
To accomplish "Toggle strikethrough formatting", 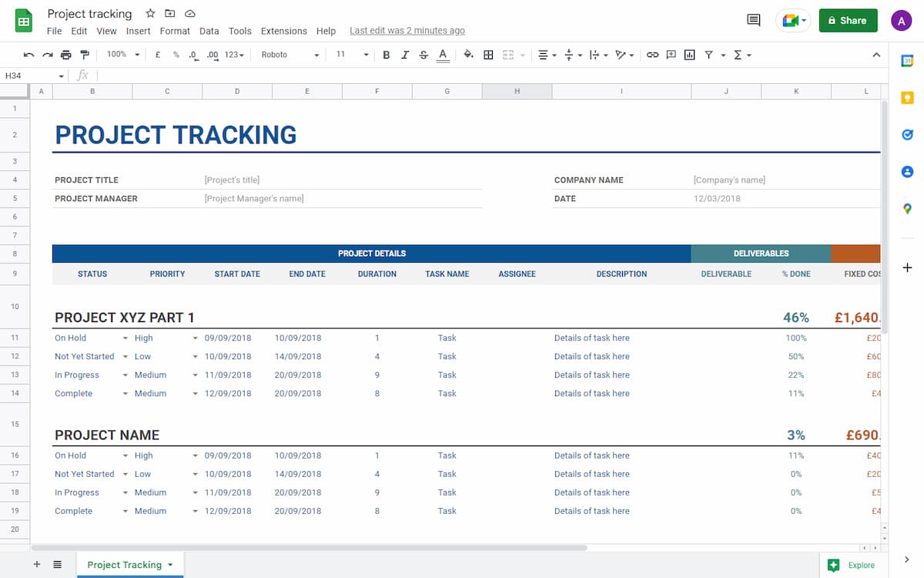I will [x=423, y=55].
